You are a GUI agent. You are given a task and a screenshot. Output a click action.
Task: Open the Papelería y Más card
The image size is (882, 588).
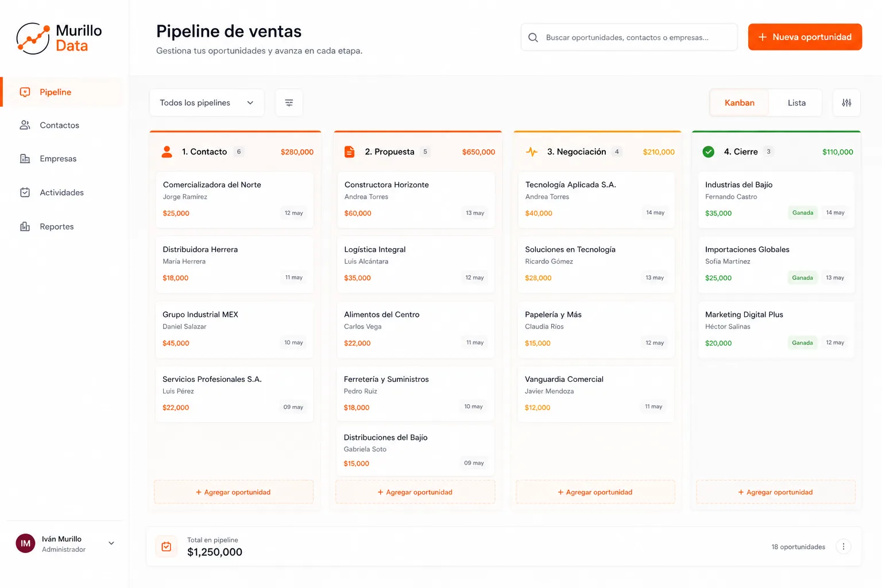click(x=596, y=329)
